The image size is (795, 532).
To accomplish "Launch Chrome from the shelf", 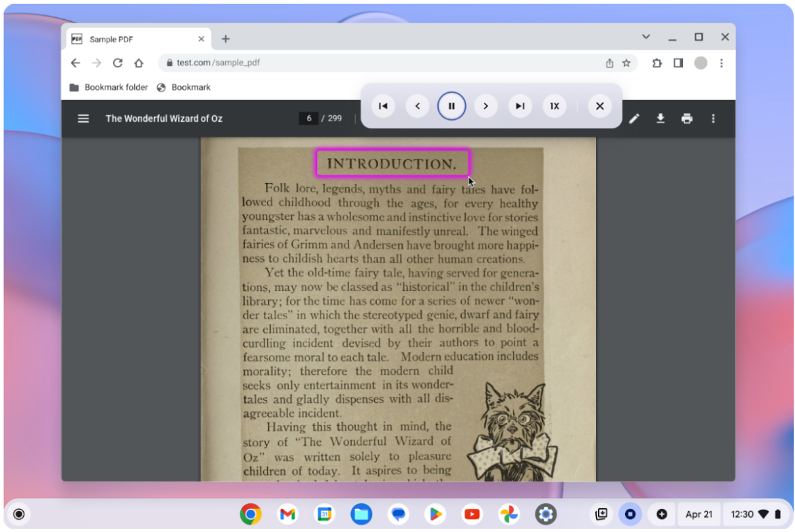I will tap(250, 514).
